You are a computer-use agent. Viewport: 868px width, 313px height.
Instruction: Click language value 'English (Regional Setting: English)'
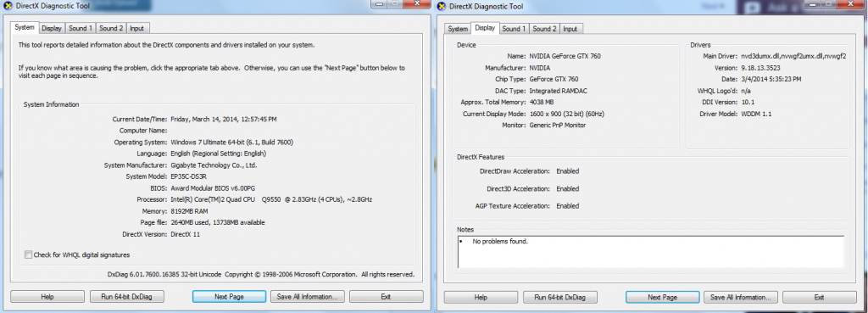(x=218, y=154)
